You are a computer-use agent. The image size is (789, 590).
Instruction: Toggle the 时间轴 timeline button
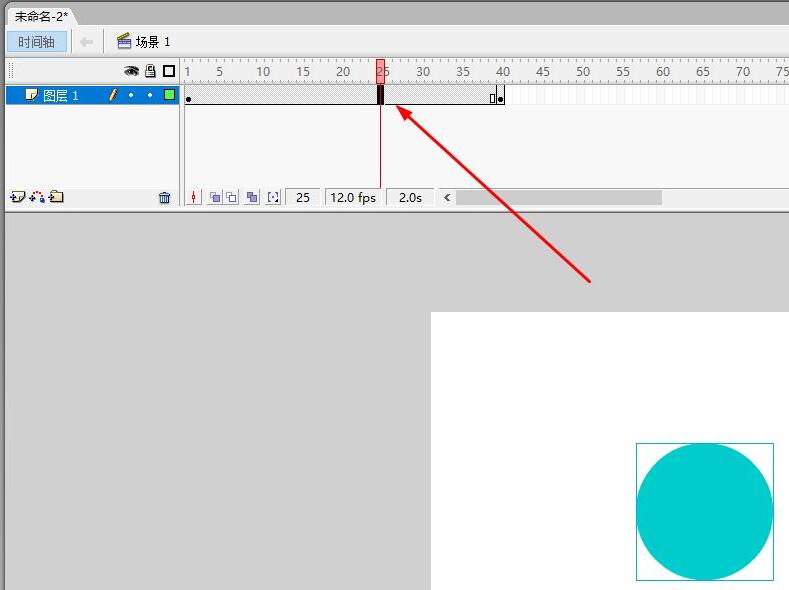(x=37, y=42)
